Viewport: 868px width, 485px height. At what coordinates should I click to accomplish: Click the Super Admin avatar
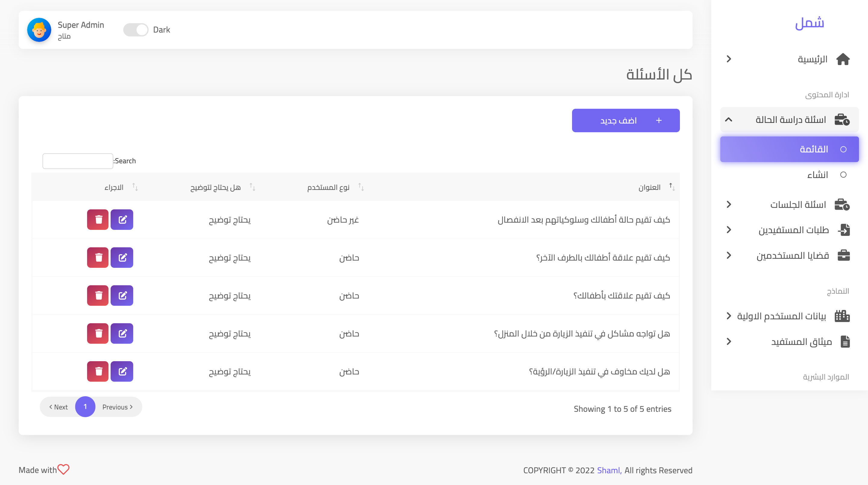tap(39, 30)
